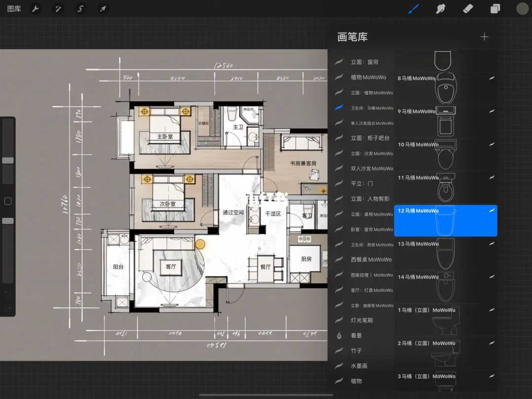Open the Layers panel icon

495,9
